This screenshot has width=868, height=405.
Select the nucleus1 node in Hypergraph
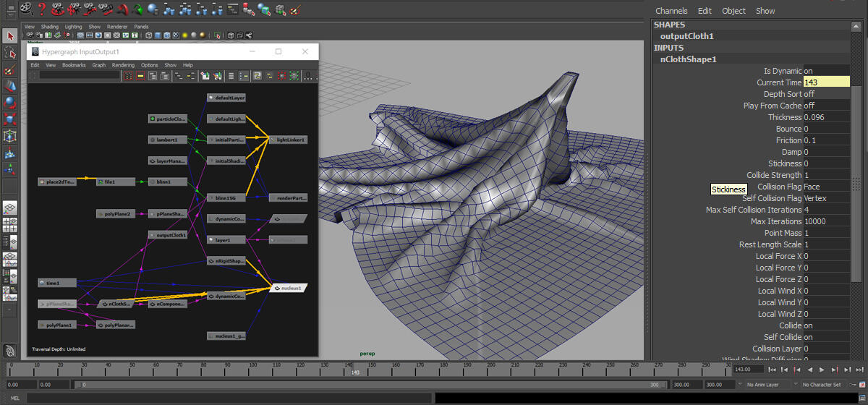pos(289,288)
